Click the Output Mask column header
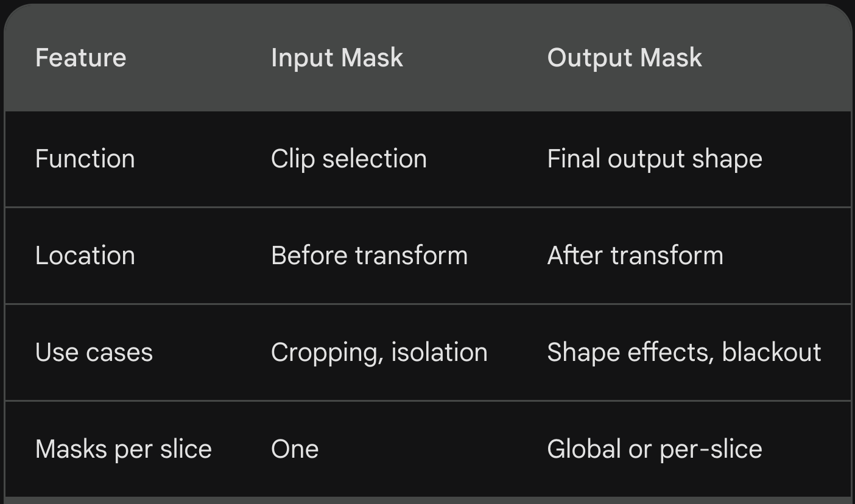This screenshot has width=855, height=504. tap(624, 58)
